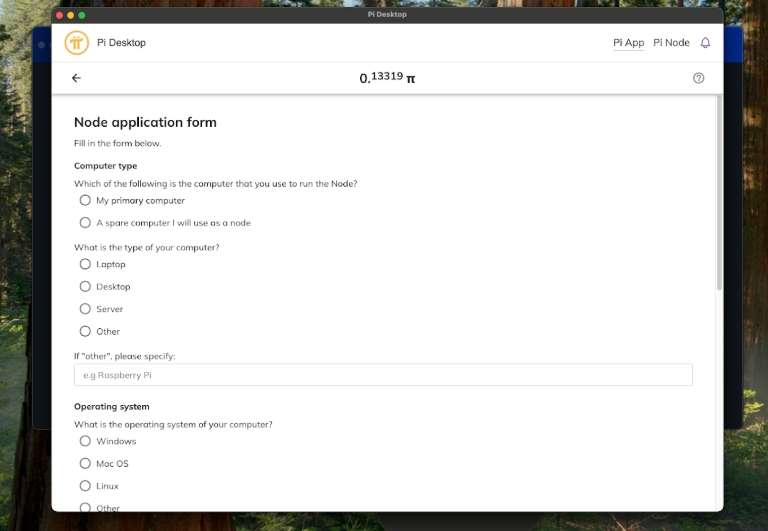Click the "e.g Raspberry Pi" text field
Viewport: 768px width, 531px height.
(383, 375)
